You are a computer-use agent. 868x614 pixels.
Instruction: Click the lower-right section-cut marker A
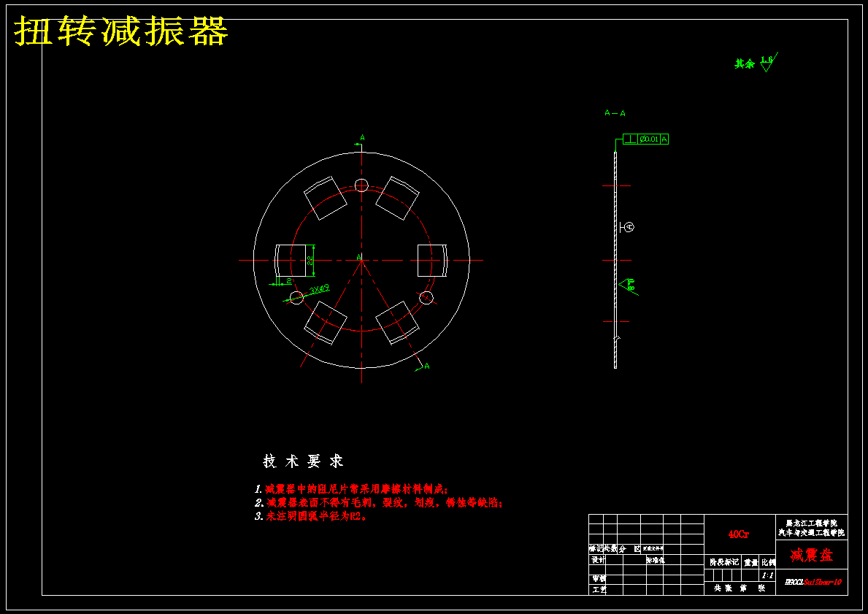click(427, 366)
